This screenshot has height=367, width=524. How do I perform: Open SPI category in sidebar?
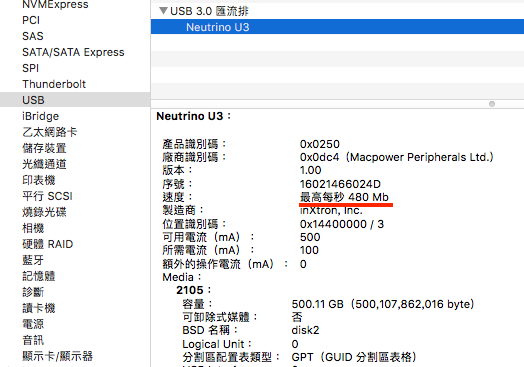tap(30, 68)
